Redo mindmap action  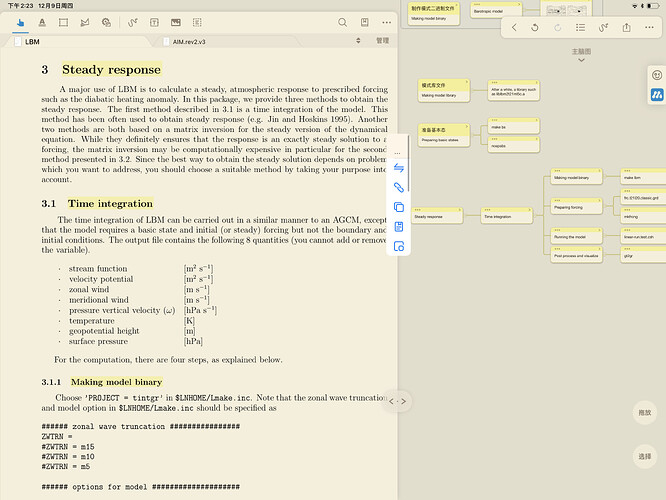coord(558,28)
